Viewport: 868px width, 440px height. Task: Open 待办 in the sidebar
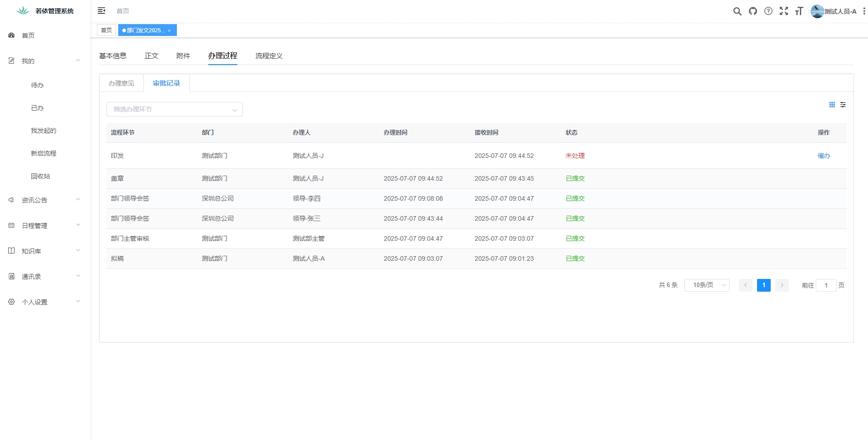click(37, 85)
